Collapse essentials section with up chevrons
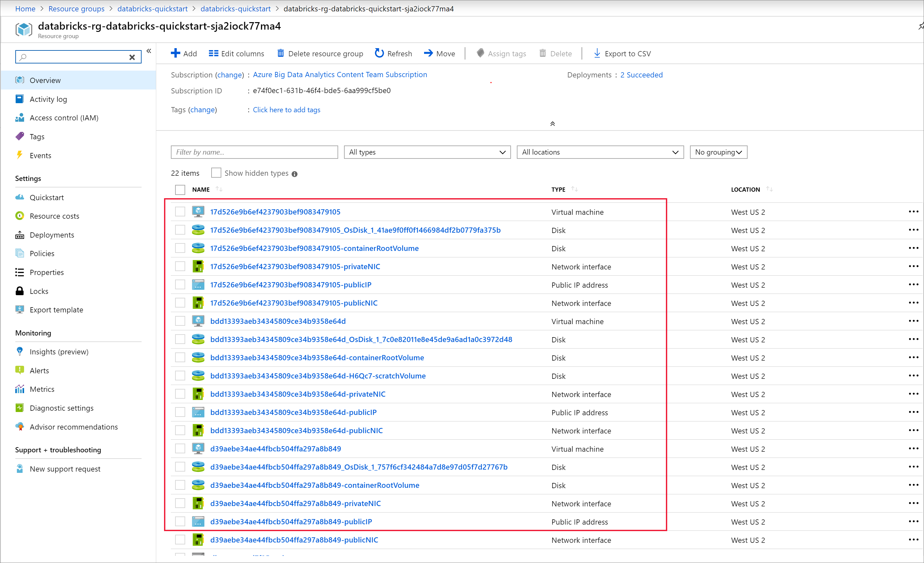The image size is (924, 563). (552, 124)
